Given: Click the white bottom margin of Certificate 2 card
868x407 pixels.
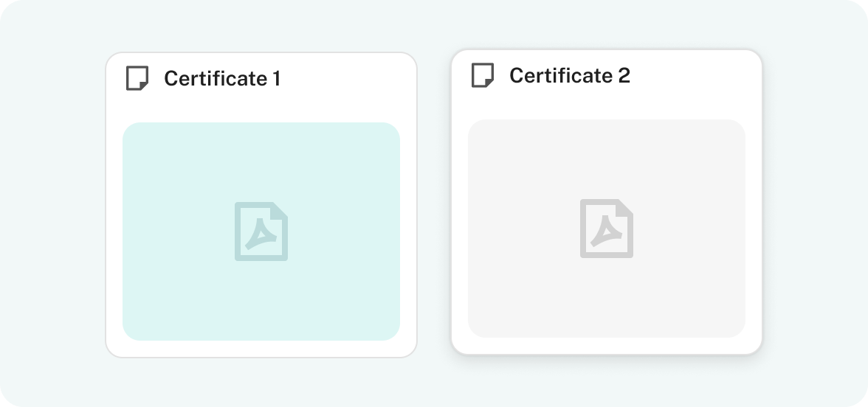Looking at the screenshot, I should [607, 347].
